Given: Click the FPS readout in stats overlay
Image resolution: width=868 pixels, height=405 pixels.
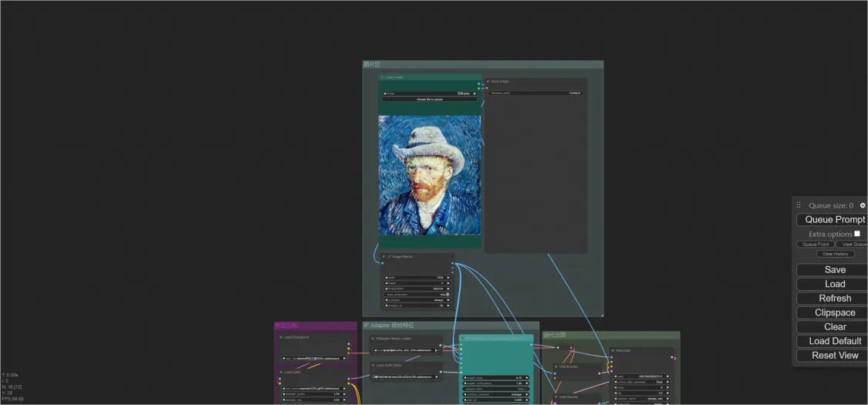Looking at the screenshot, I should click(13, 398).
